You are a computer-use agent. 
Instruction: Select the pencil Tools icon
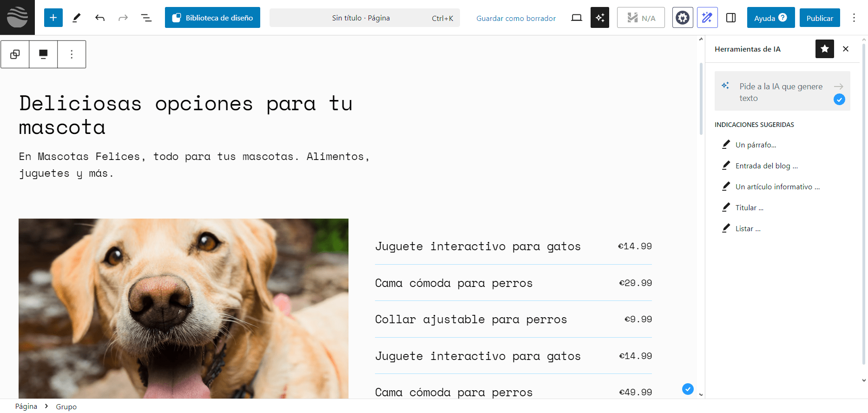tap(77, 18)
